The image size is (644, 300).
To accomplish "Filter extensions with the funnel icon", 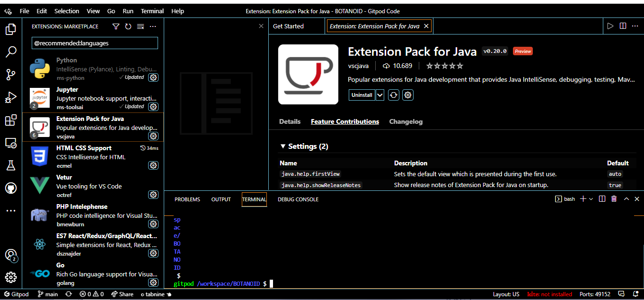I will coord(116,26).
